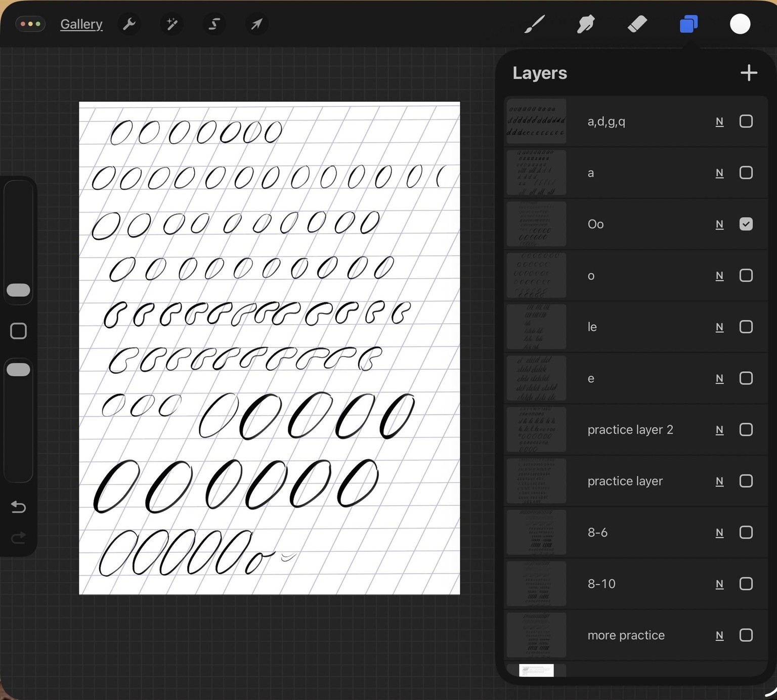Show the practice layer
The image size is (777, 700).
[746, 481]
